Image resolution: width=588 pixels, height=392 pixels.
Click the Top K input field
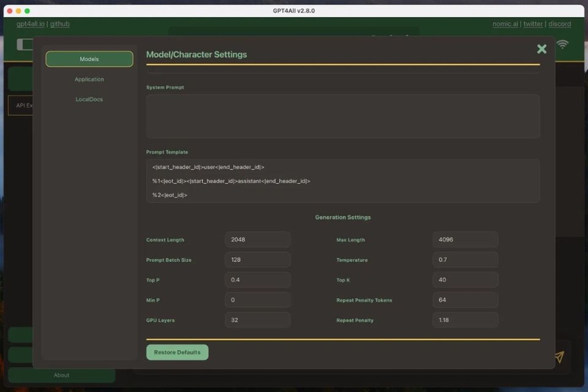(465, 280)
